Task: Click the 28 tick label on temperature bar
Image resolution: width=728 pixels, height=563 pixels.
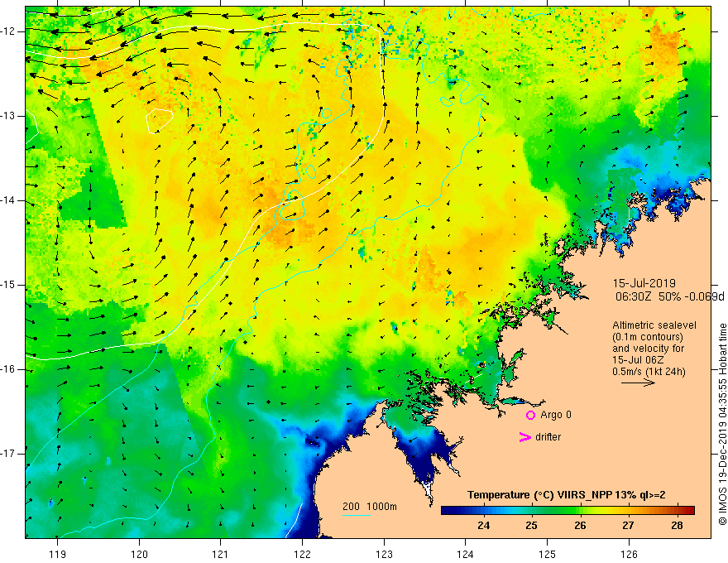Action: coord(677,526)
